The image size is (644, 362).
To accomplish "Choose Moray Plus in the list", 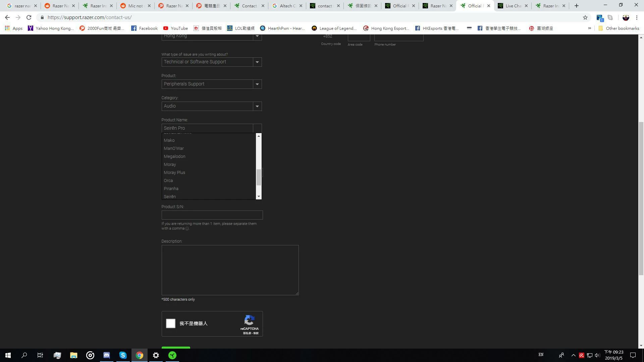I will [174, 173].
